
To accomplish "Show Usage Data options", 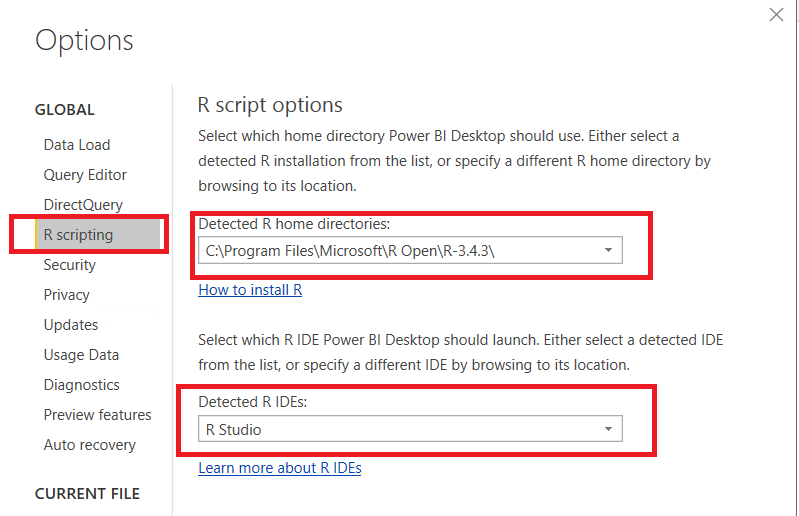I will pos(81,355).
